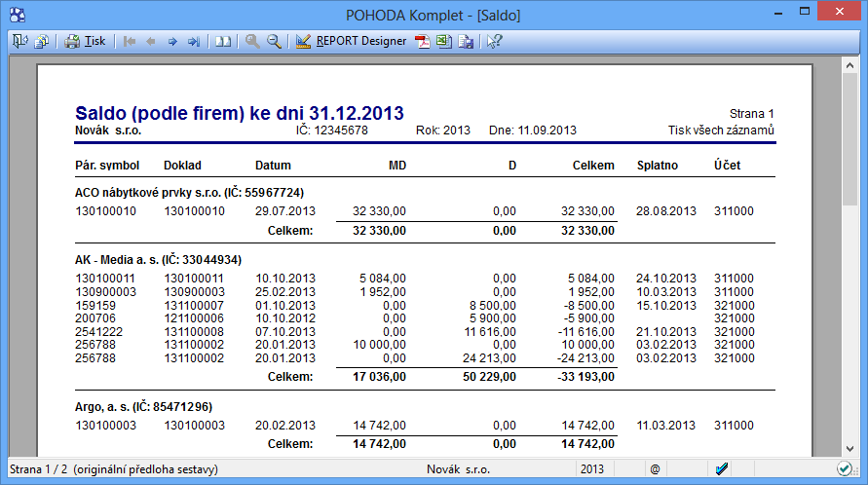The height and width of the screenshot is (485, 868).
Task: Click the copy documents icon in toolbar
Action: [x=42, y=41]
